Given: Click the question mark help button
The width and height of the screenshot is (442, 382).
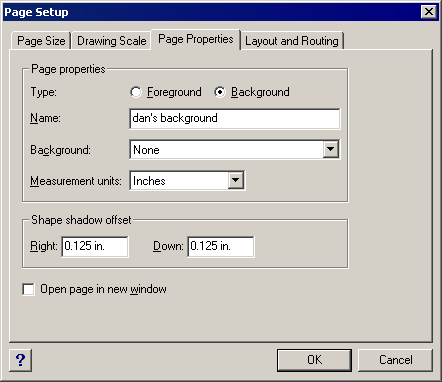Looking at the screenshot, I should (21, 360).
